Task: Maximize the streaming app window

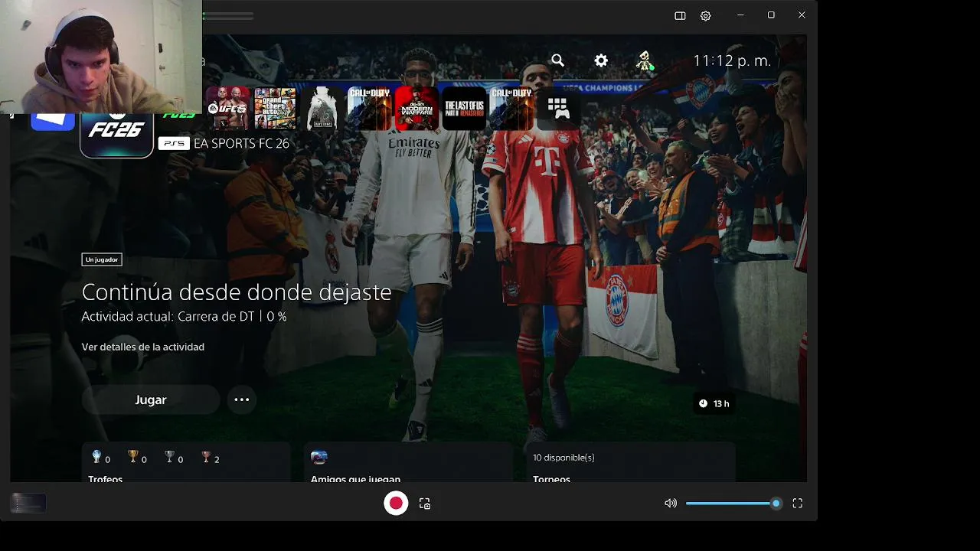Action: click(771, 15)
